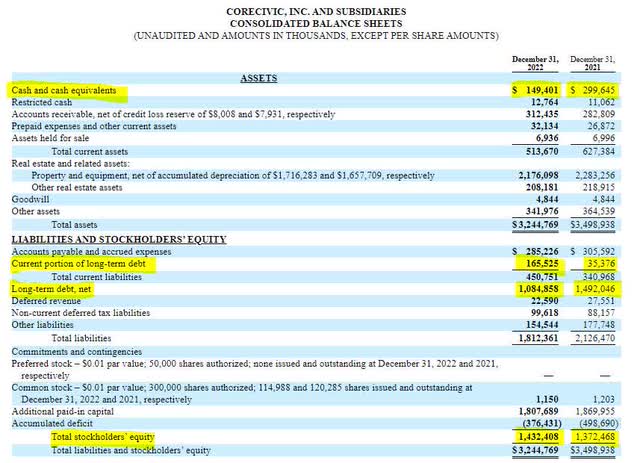Image resolution: width=640 pixels, height=463 pixels.
Task: Click the 'Other assets' row label
Action: tap(36, 211)
